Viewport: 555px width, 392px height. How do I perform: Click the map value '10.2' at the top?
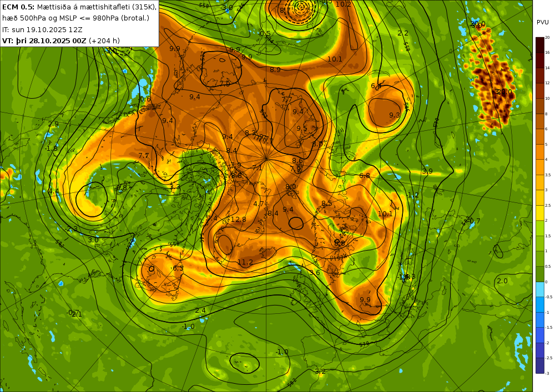(x=344, y=4)
